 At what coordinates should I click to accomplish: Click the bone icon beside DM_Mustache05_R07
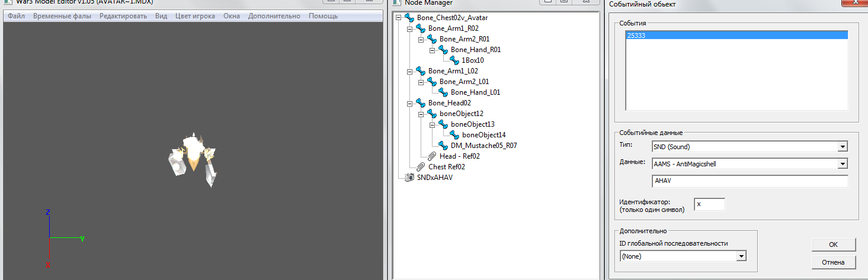coord(443,146)
